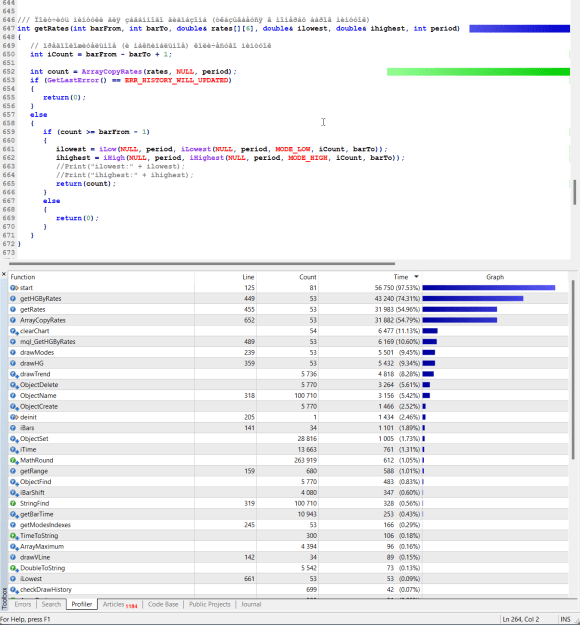This screenshot has height=625, width=580.
Task: Click the icon beside getRange
Action: [x=13, y=471]
